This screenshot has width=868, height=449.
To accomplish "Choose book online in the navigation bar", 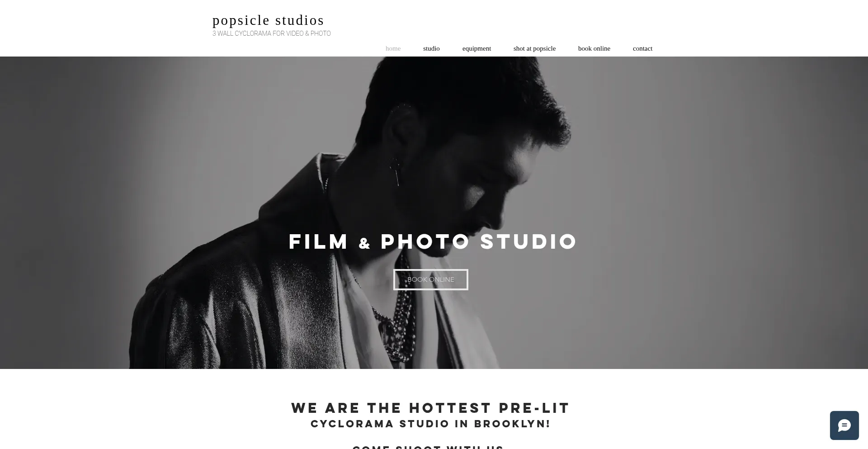I will pyautogui.click(x=594, y=48).
